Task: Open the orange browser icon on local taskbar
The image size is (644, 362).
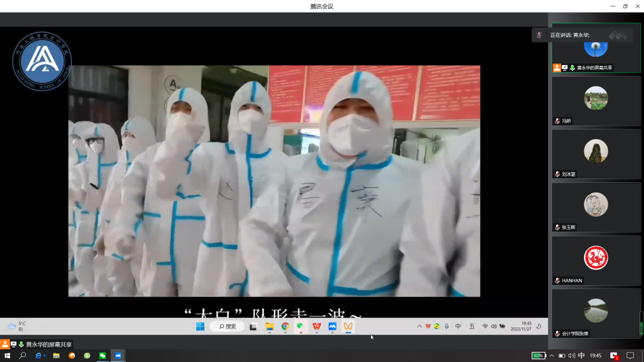Action: pos(72,356)
